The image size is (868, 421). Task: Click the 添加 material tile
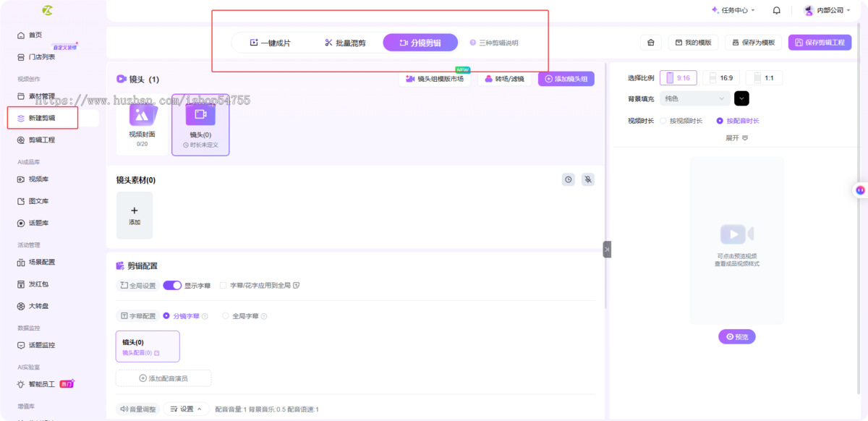pyautogui.click(x=135, y=215)
